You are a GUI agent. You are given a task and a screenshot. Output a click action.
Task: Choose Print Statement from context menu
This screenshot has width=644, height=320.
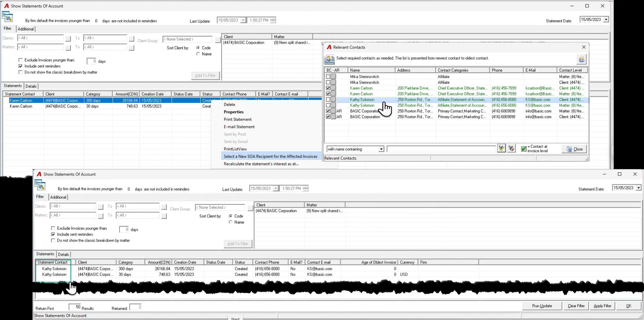click(238, 119)
